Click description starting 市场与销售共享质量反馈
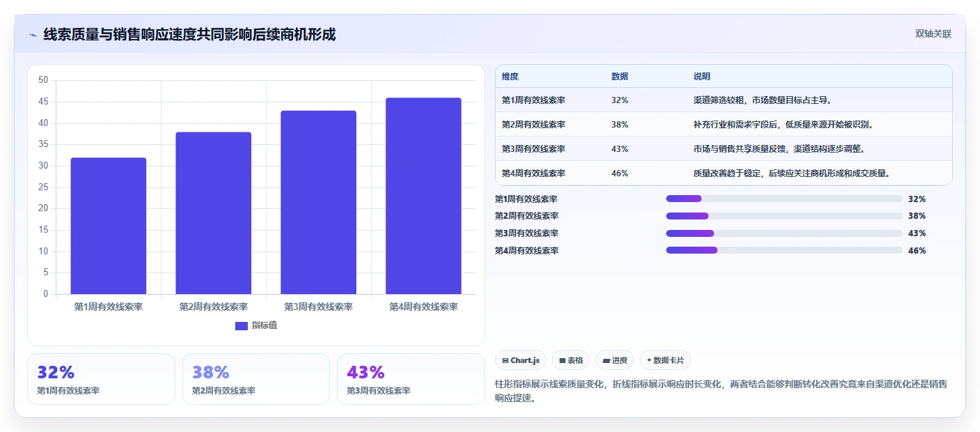Image resolution: width=980 pixels, height=432 pixels. [x=779, y=149]
